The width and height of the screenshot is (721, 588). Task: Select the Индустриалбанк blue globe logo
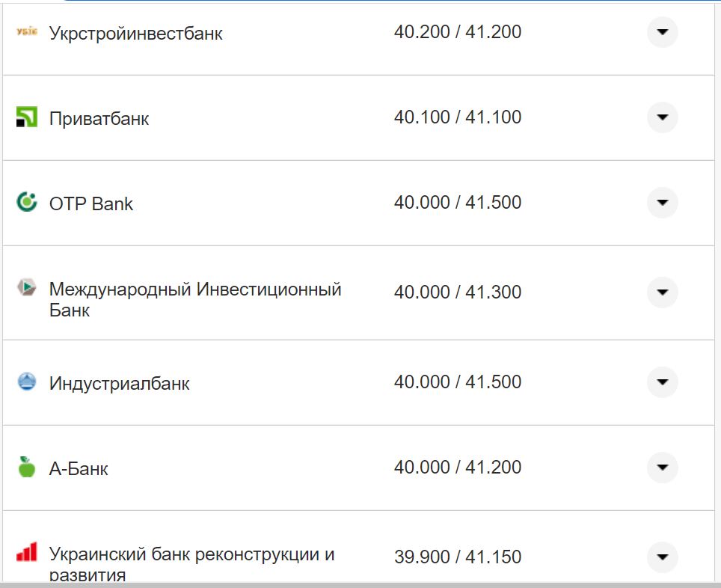pos(25,382)
